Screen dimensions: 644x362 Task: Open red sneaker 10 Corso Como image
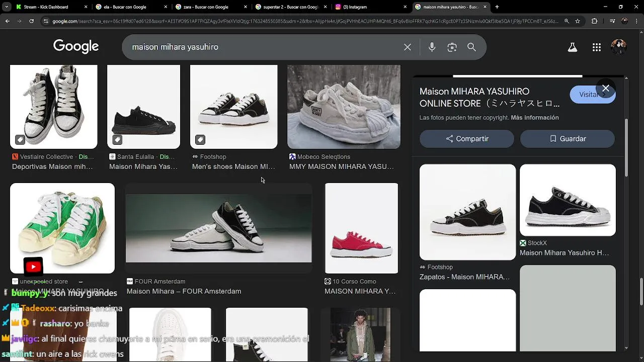[361, 228]
